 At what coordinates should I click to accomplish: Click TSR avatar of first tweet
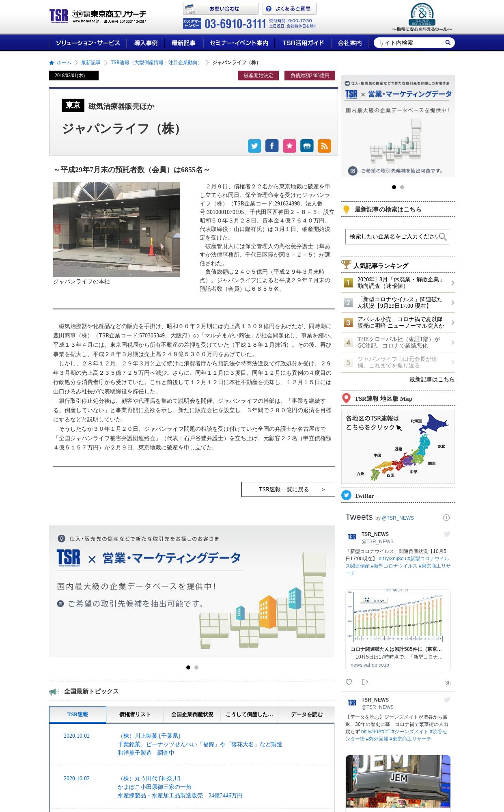click(x=352, y=537)
